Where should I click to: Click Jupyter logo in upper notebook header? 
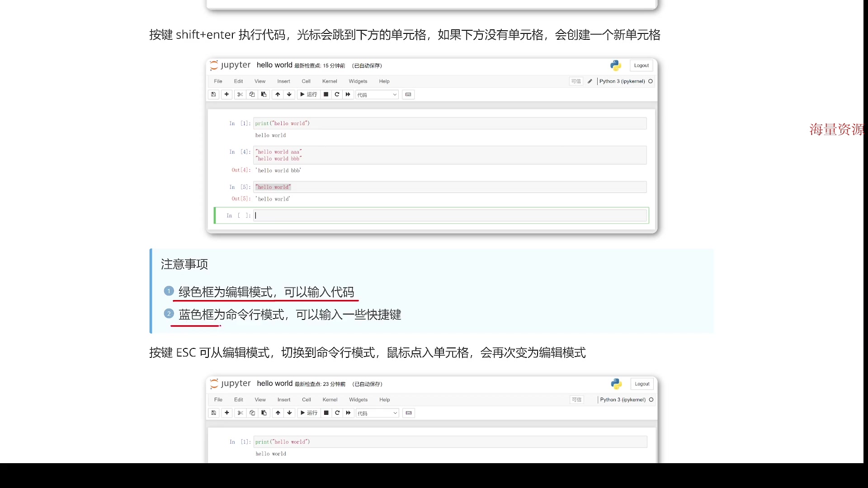pos(230,65)
